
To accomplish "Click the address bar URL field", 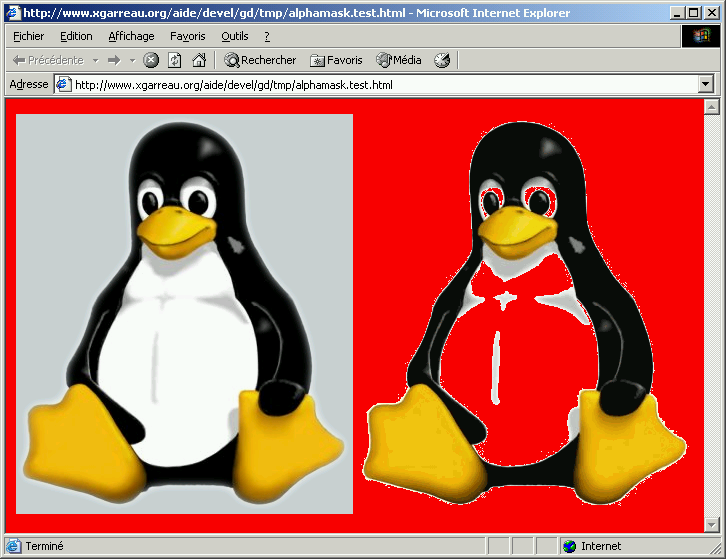I will coord(380,85).
